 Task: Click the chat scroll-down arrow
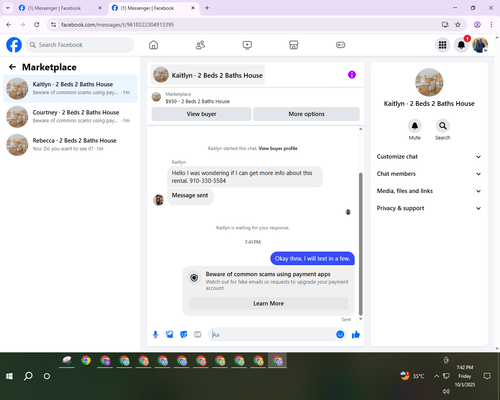[x=360, y=319]
